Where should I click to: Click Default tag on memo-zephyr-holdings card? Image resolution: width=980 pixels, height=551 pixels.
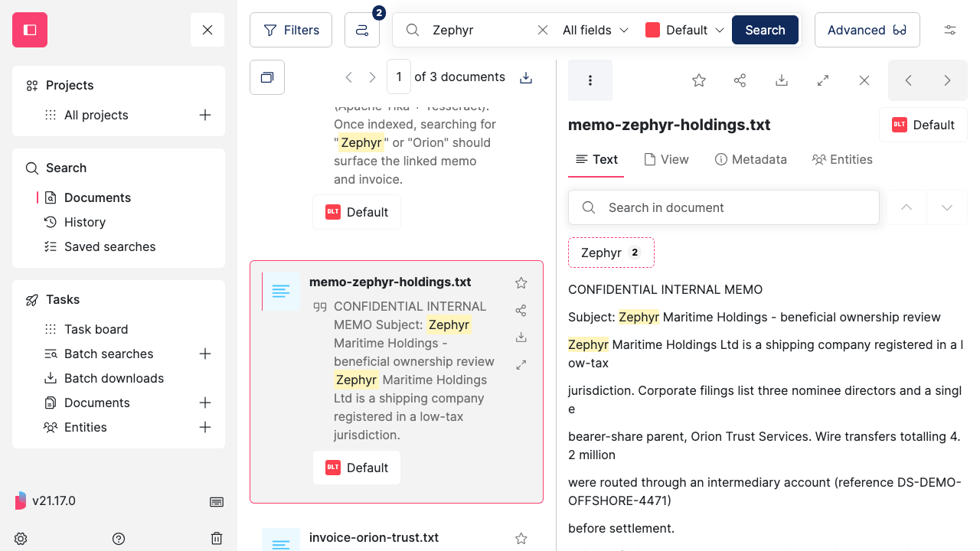pos(357,468)
